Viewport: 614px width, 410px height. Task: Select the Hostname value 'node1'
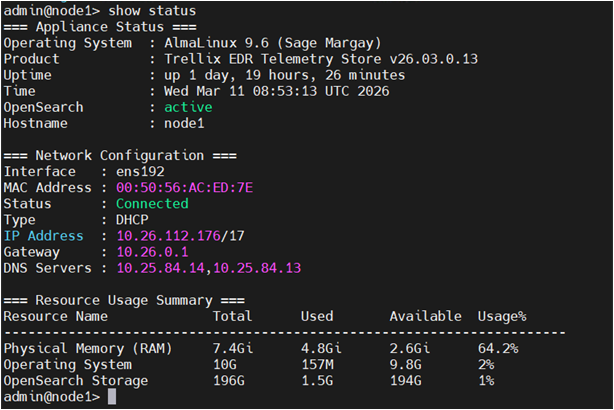click(184, 123)
